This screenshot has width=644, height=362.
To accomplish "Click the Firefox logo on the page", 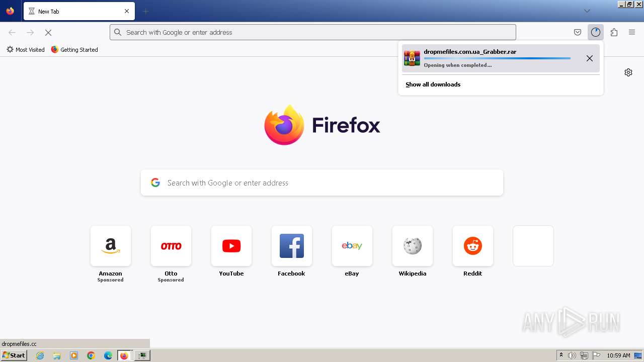I will (284, 125).
